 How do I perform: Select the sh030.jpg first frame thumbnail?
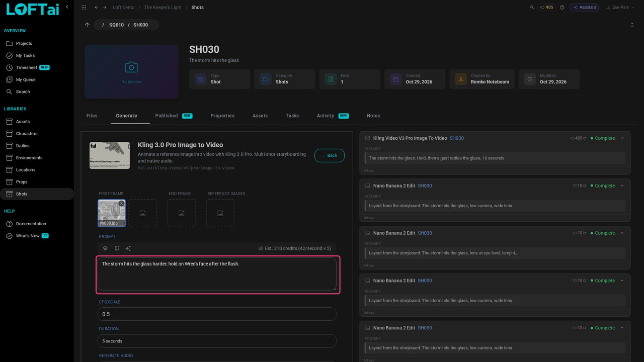click(x=111, y=213)
